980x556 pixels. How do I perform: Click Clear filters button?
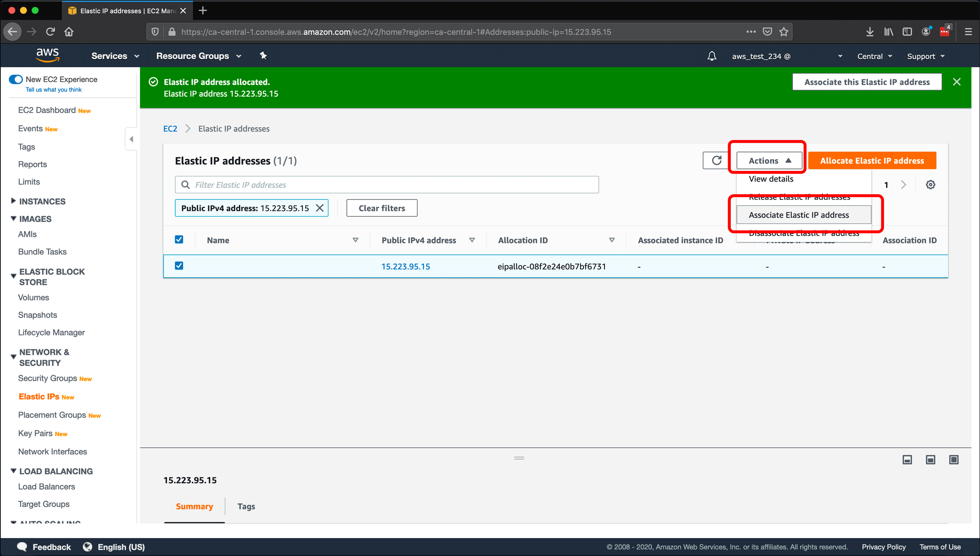[382, 208]
